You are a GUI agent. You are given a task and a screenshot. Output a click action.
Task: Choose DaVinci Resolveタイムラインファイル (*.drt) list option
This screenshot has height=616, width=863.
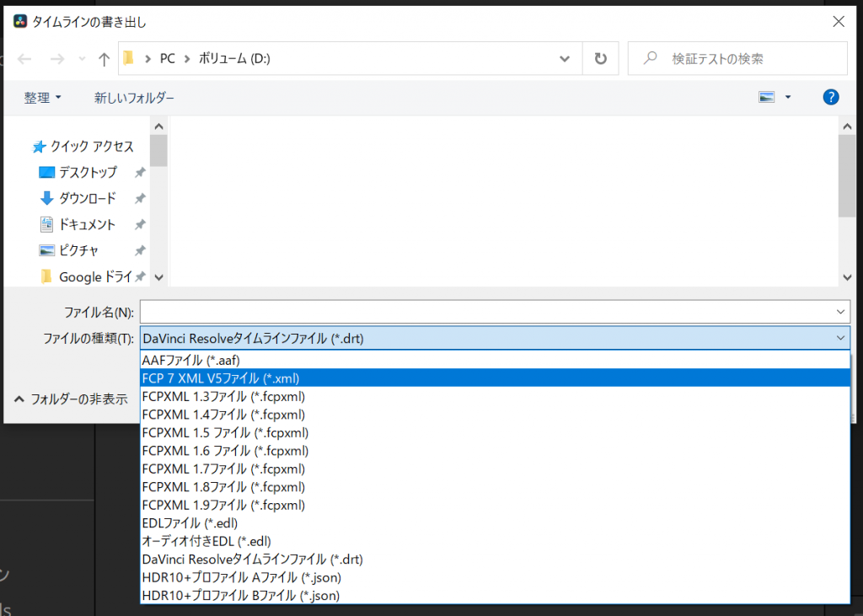(x=495, y=560)
